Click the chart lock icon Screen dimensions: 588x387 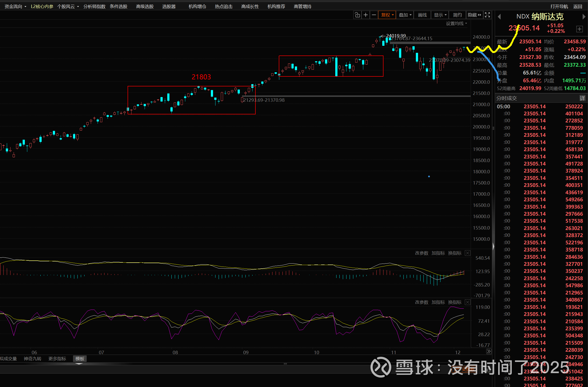357,15
